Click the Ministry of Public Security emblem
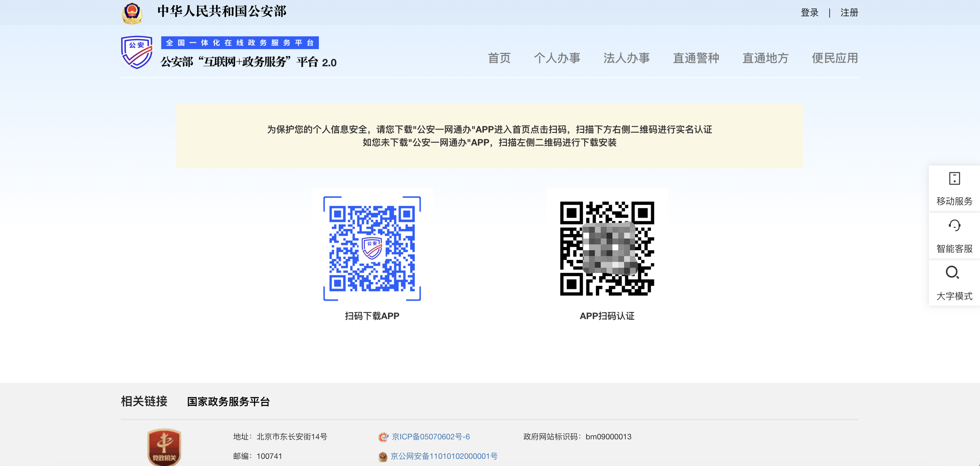The width and height of the screenshot is (980, 466). 132,13
